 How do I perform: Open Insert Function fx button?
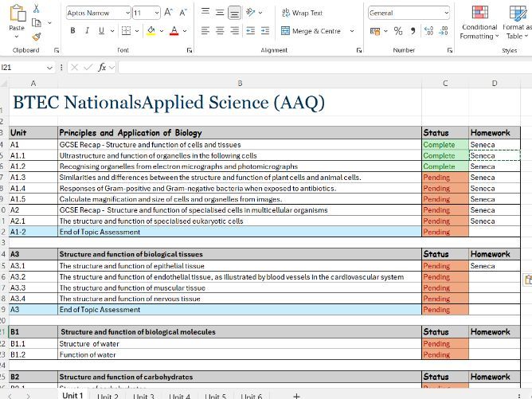102,67
